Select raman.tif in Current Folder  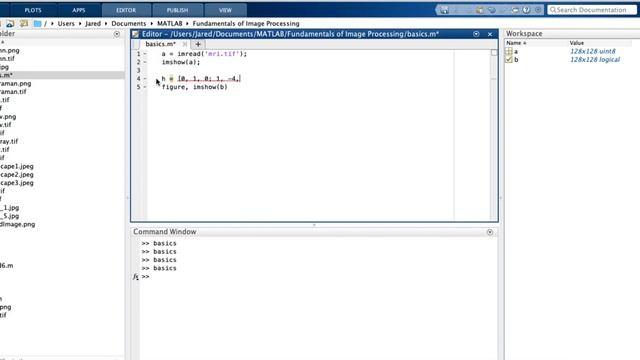coord(13,91)
